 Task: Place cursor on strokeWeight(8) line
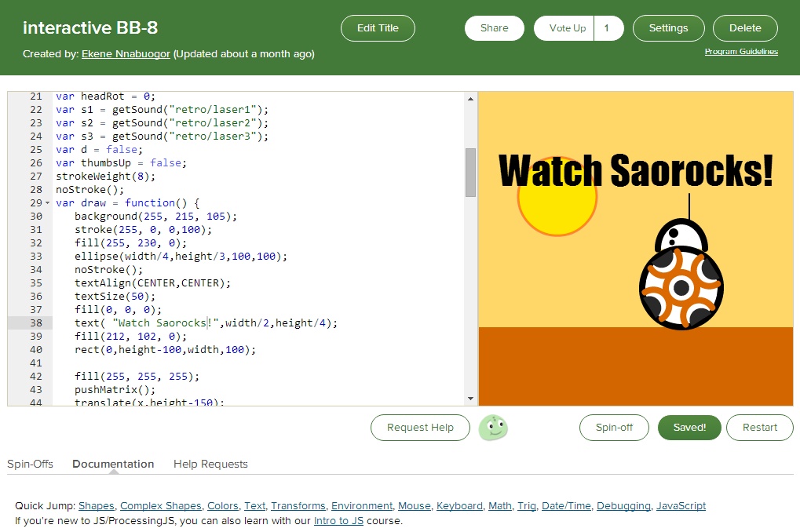106,176
